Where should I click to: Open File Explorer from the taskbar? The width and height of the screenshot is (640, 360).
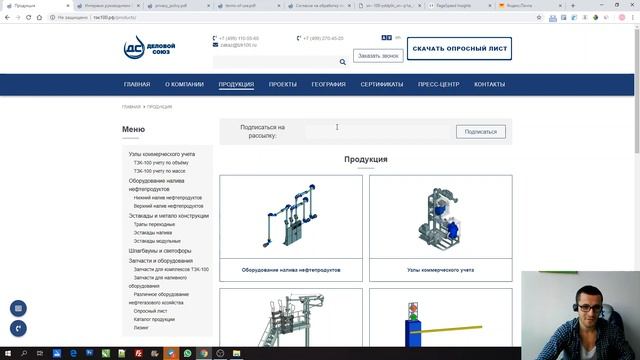click(x=236, y=353)
